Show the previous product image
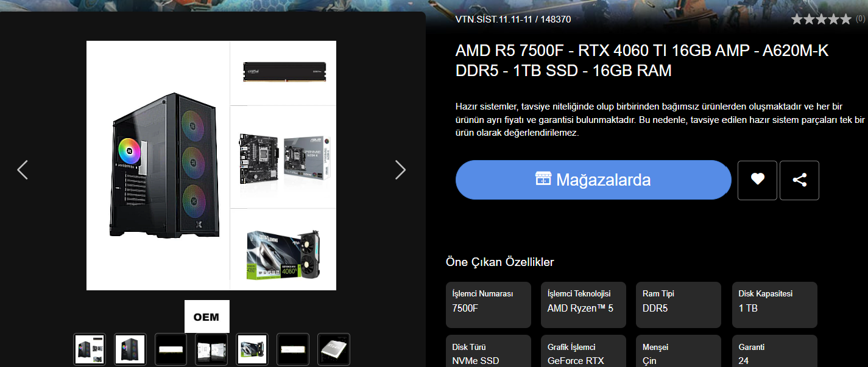868x367 pixels. point(23,170)
